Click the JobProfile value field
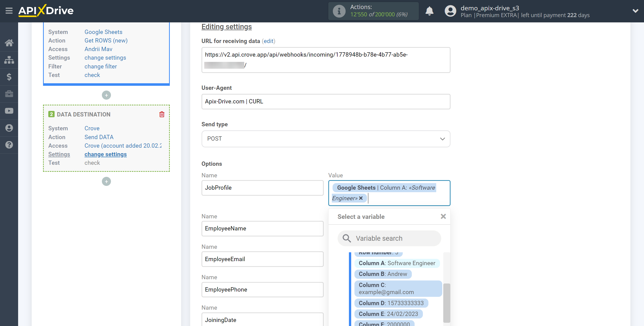Image resolution: width=644 pixels, height=326 pixels. 389,193
